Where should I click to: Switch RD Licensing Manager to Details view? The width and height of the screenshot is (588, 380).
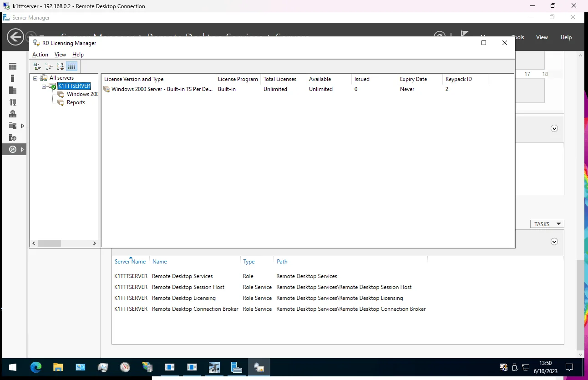coord(71,66)
